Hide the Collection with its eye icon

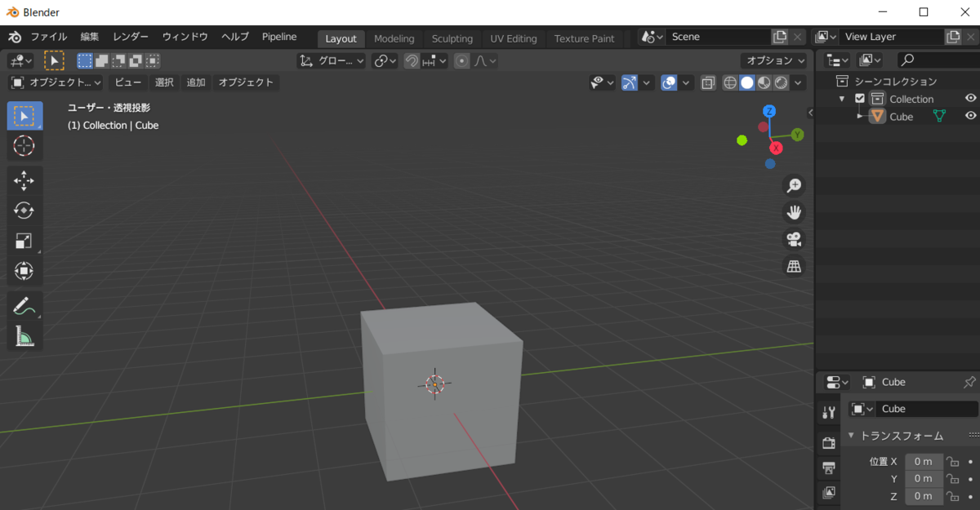[x=970, y=99]
